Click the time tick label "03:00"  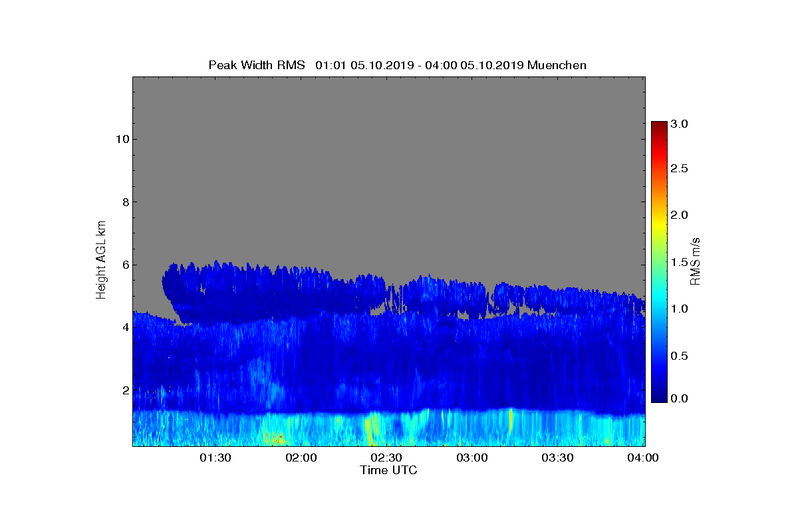click(x=472, y=458)
